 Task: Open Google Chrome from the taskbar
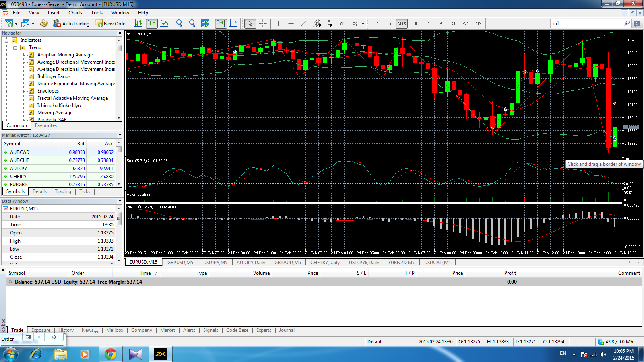[110, 354]
